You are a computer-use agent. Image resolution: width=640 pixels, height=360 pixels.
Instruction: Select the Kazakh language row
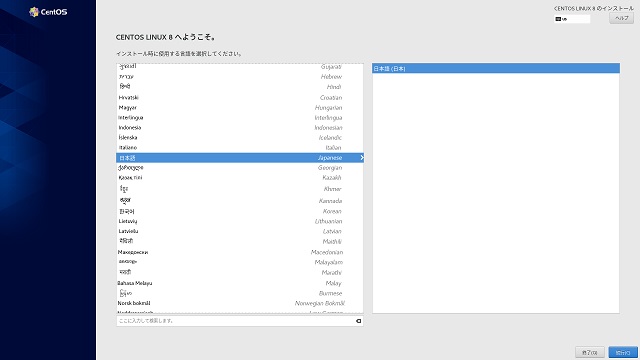tap(240, 178)
